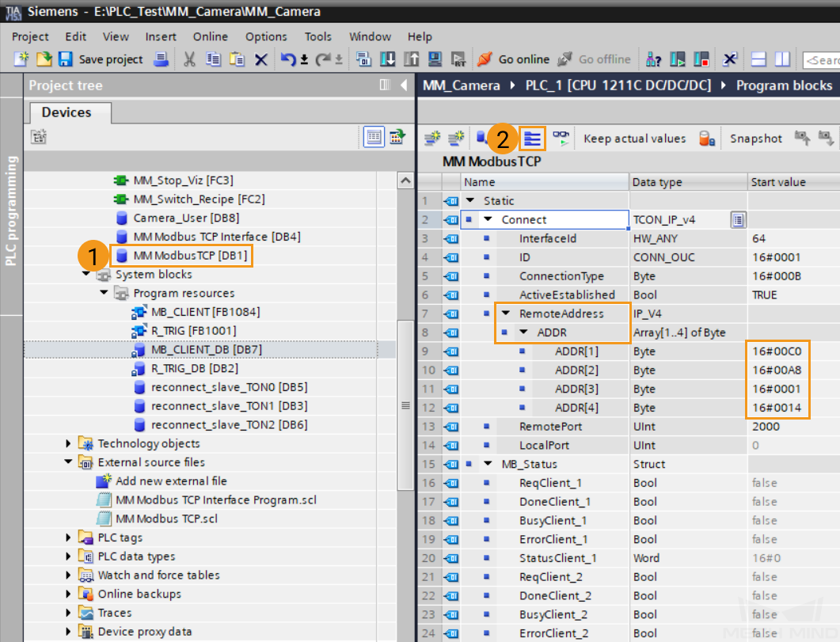
Task: Select MM ModbusTCP [DB1] in project tree
Action: 190,256
